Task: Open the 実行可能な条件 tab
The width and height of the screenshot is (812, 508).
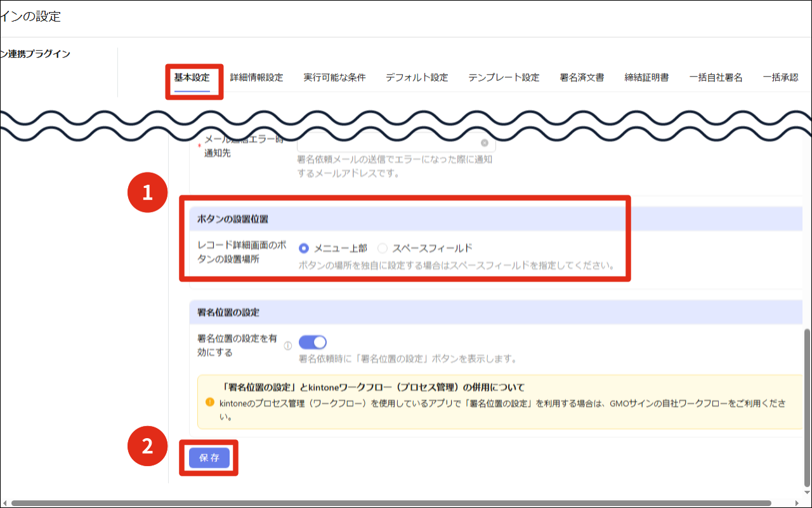Action: pyautogui.click(x=334, y=77)
